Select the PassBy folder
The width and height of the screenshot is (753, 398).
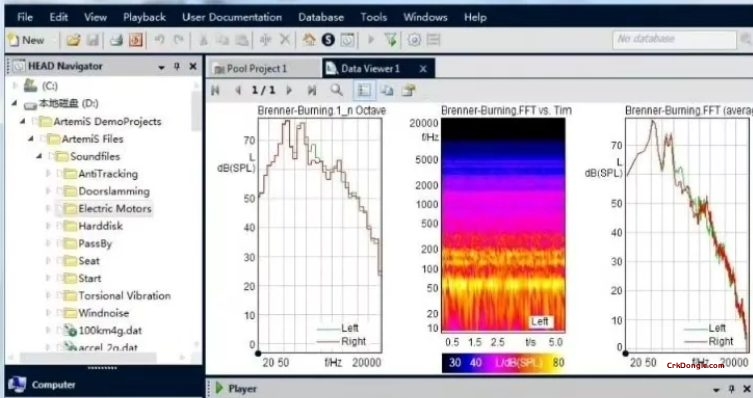click(x=95, y=243)
